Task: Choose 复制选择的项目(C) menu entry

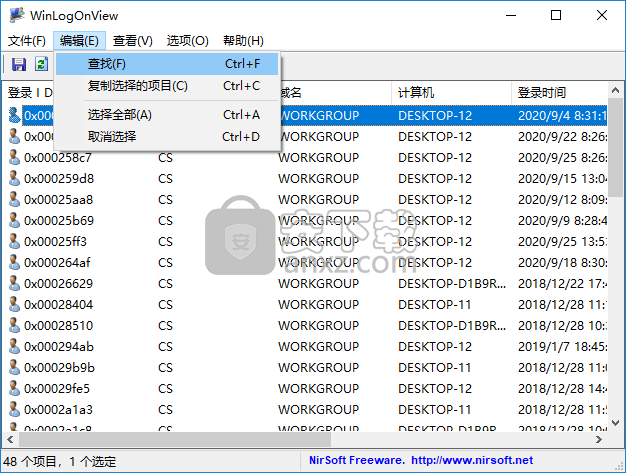Action: pyautogui.click(x=167, y=86)
